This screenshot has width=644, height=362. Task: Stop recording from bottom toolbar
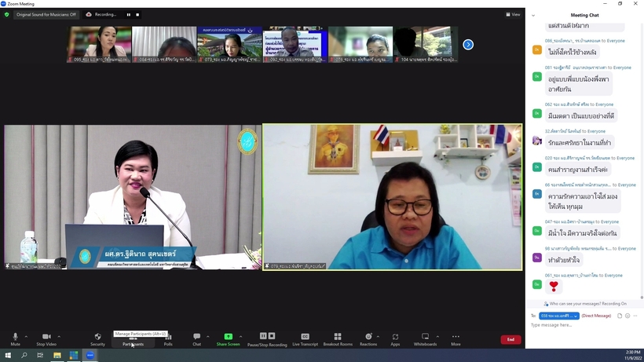272,336
